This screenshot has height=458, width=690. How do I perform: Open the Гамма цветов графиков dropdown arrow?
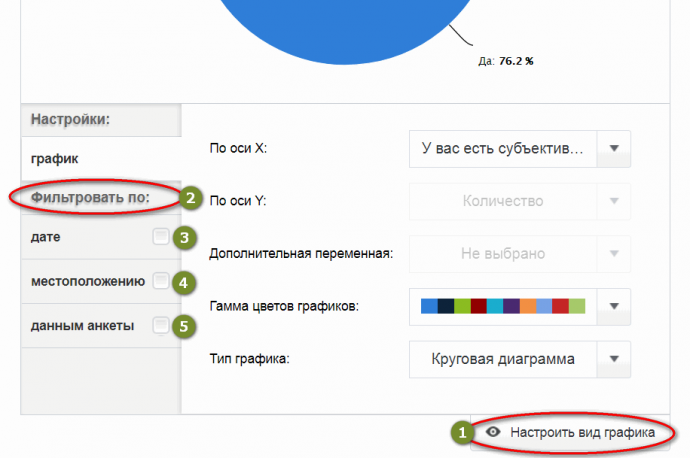tap(614, 306)
